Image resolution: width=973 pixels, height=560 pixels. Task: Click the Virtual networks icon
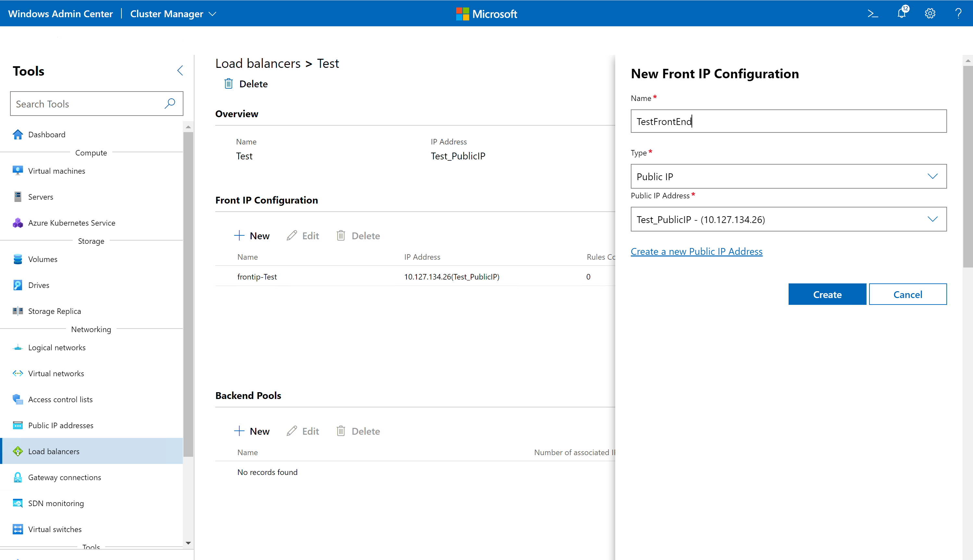(x=18, y=373)
